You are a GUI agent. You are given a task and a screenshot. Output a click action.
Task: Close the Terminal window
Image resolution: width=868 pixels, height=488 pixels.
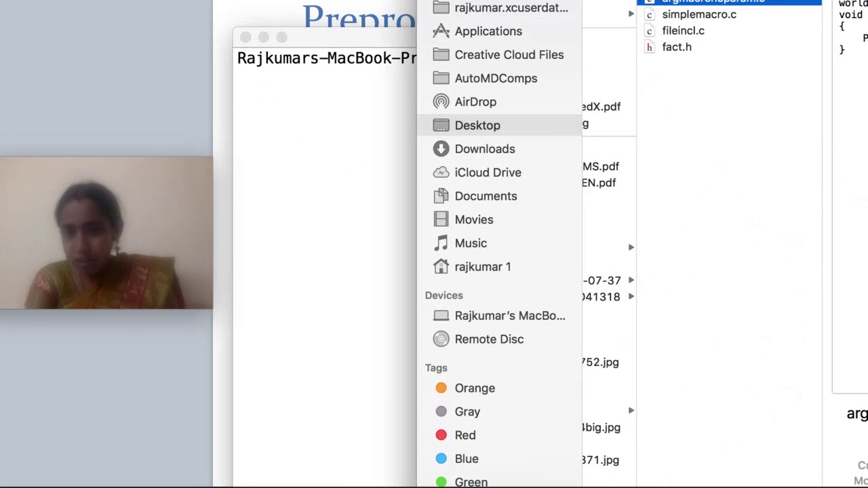coord(245,37)
